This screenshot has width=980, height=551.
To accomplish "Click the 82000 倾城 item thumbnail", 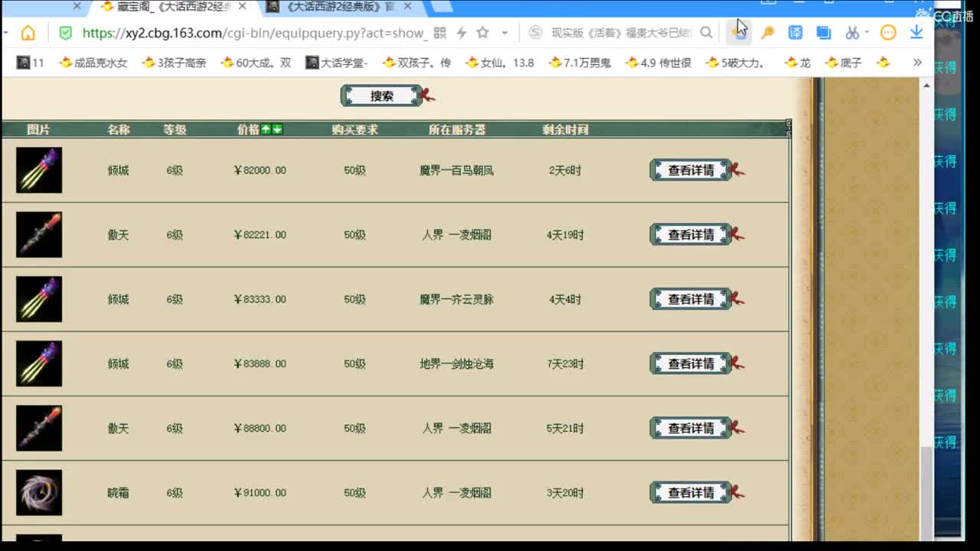I will (39, 170).
